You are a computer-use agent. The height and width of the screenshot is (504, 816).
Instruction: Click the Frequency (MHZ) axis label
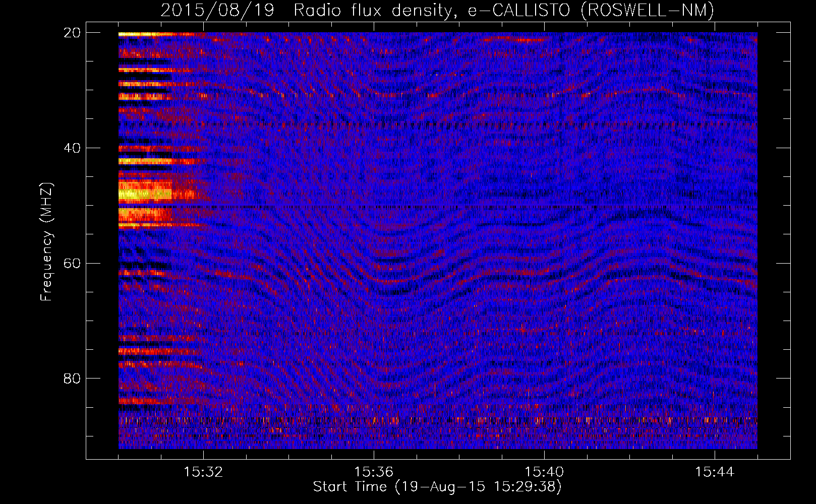click(46, 242)
